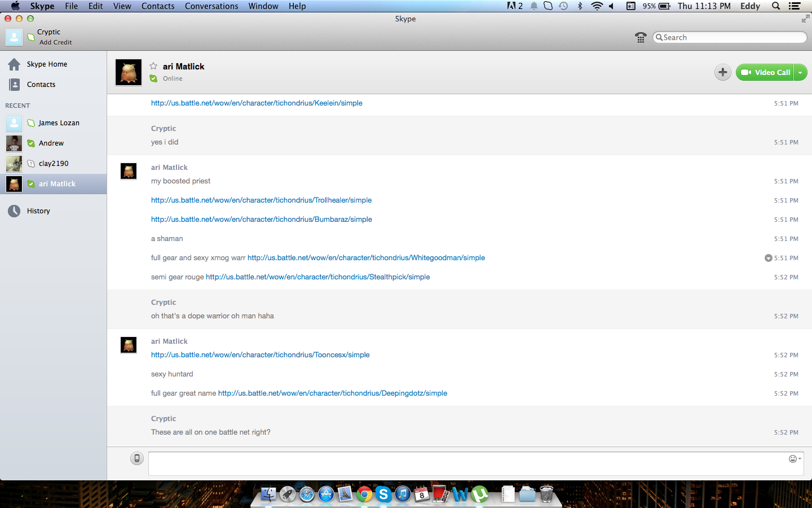Open uTorrent from the Dock
Image resolution: width=812 pixels, height=508 pixels.
(x=479, y=494)
